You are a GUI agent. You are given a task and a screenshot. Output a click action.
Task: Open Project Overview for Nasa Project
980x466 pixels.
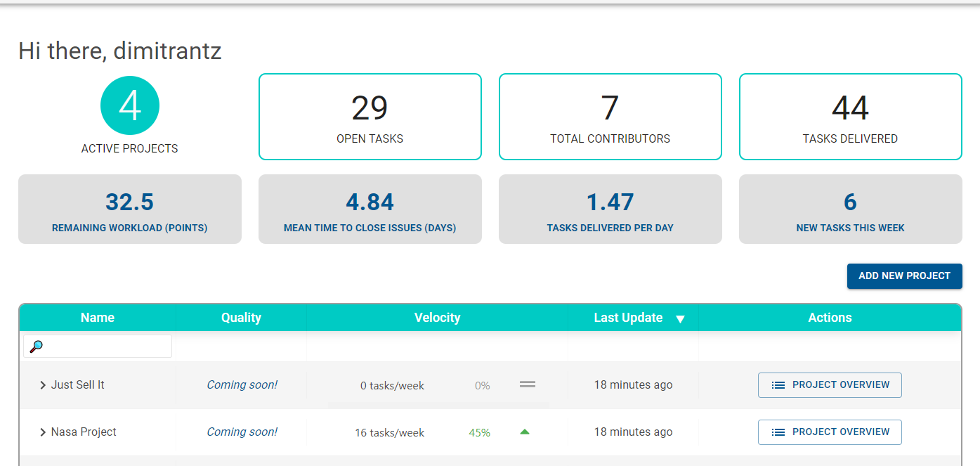click(x=830, y=432)
